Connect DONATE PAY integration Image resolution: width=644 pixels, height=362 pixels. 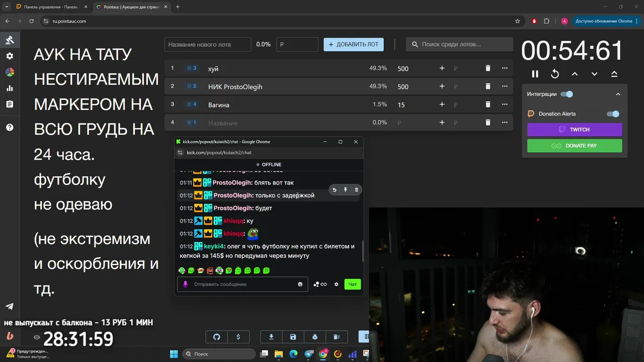tap(575, 146)
